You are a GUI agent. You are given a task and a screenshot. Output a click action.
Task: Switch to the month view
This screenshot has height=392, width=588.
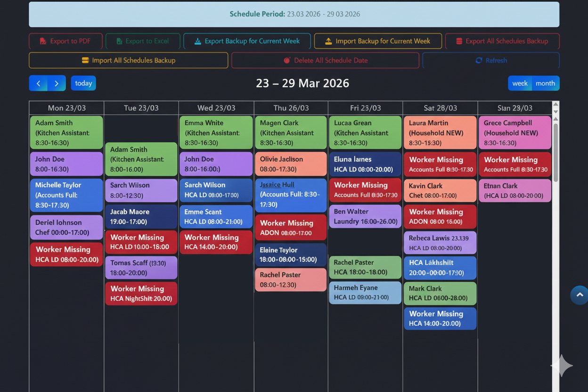click(545, 83)
